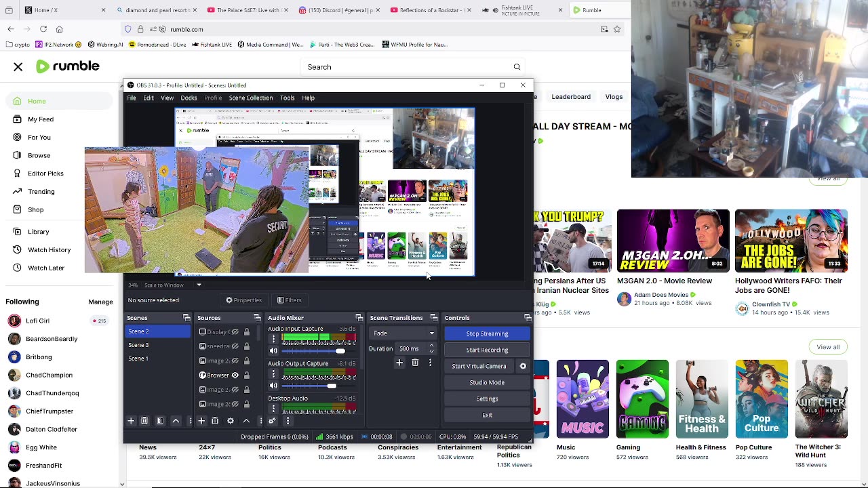Image resolution: width=868 pixels, height=488 pixels.
Task: Open Watch History in Rumble sidebar
Action: click(49, 249)
